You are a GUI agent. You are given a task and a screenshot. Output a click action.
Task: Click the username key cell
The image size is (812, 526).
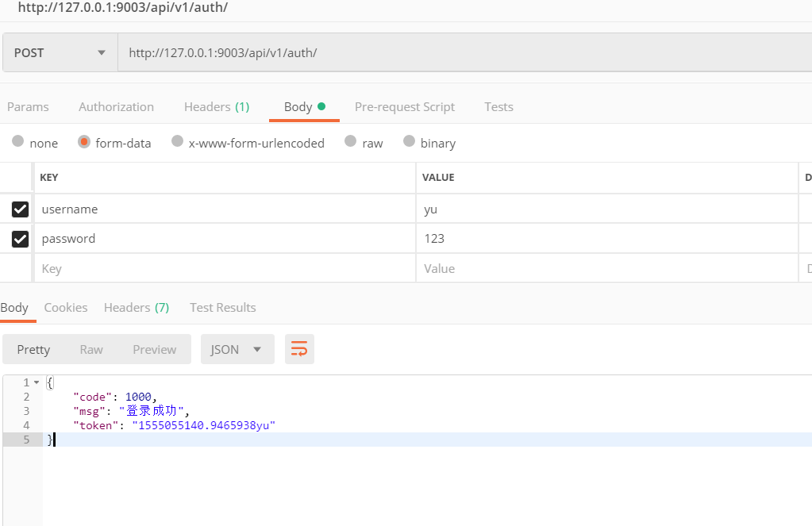[225, 209]
